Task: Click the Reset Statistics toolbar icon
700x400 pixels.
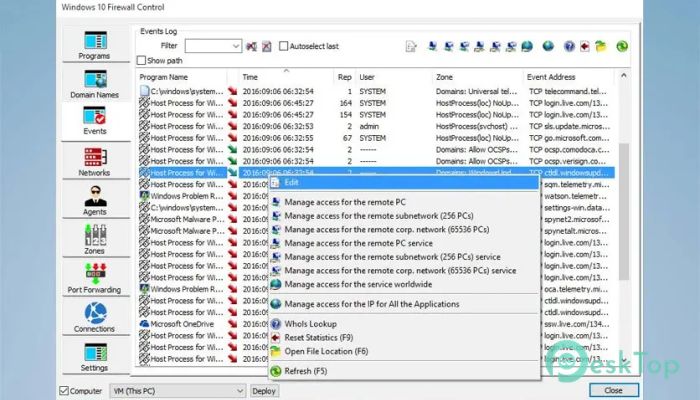Action: point(585,46)
